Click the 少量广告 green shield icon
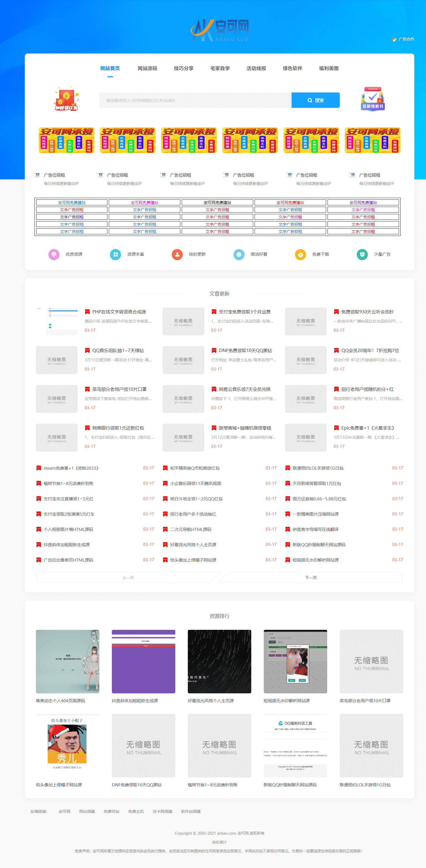The width and height of the screenshot is (426, 868). point(362,254)
